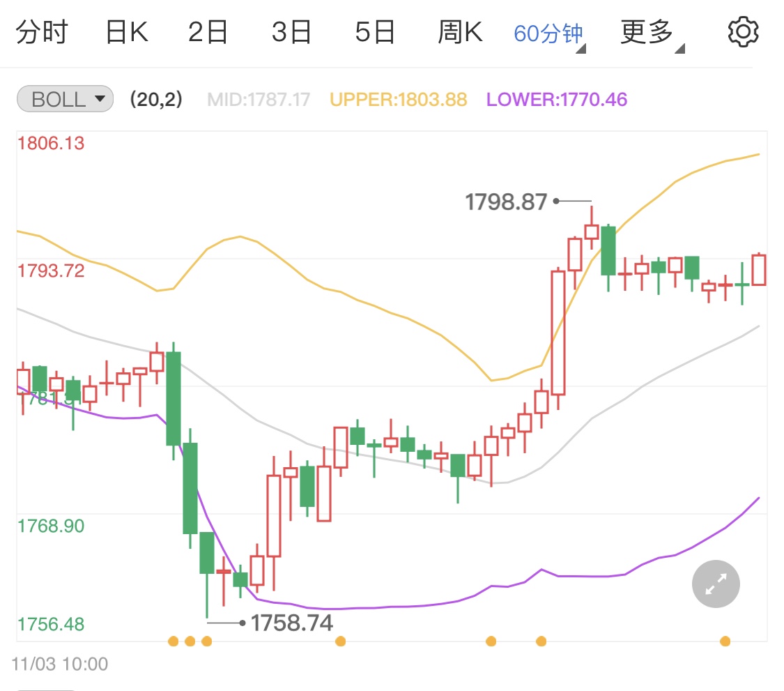This screenshot has height=691, width=784.
Task: Switch to the 分时 tab
Action: (42, 33)
